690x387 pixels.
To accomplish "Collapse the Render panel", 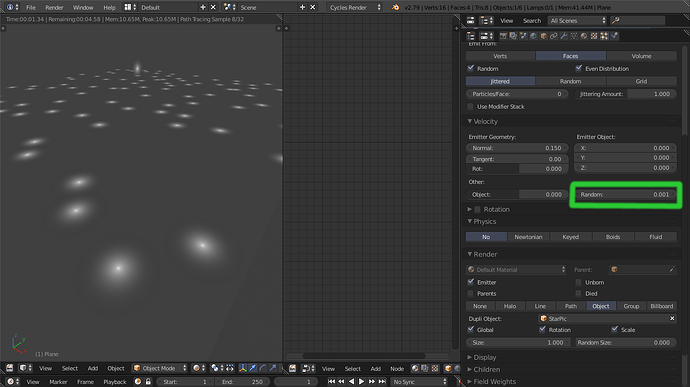I will pos(470,254).
